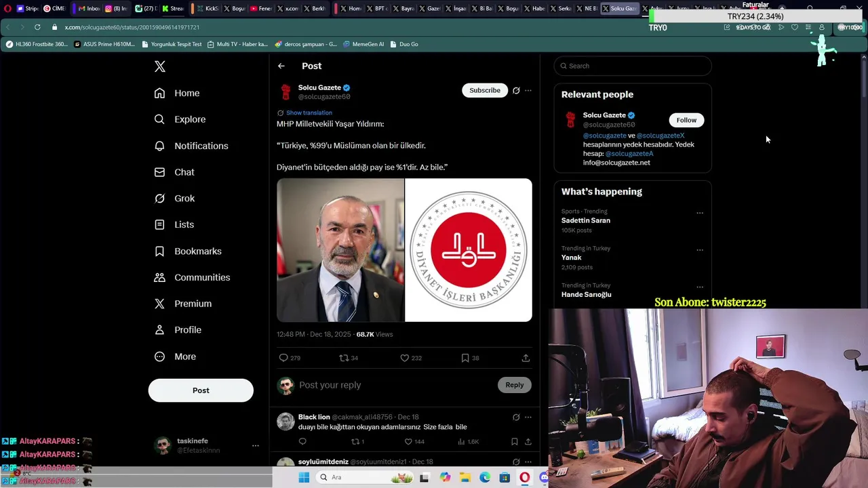Open Bookmarks in the sidebar
This screenshot has width=868, height=488.
[x=188, y=251]
